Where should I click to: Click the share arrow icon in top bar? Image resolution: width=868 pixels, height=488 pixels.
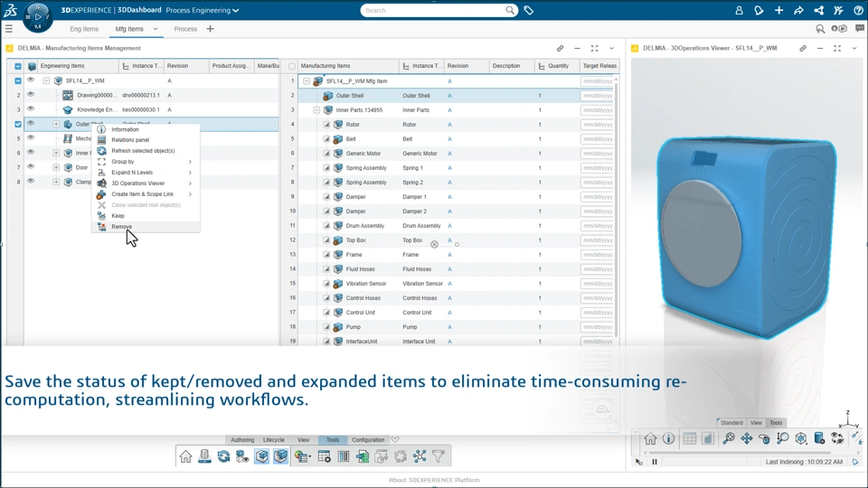(798, 11)
